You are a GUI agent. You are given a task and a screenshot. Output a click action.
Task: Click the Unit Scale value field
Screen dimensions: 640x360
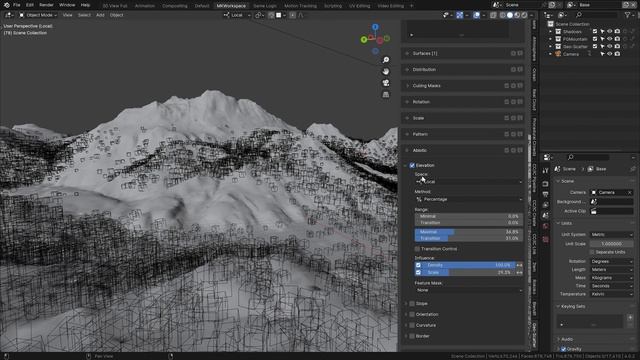point(612,244)
